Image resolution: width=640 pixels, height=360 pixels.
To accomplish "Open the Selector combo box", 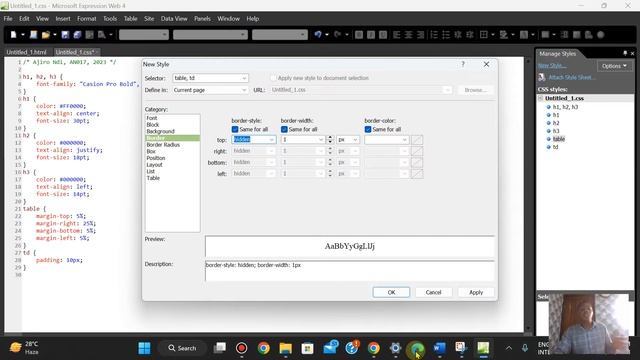I will pyautogui.click(x=210, y=78).
